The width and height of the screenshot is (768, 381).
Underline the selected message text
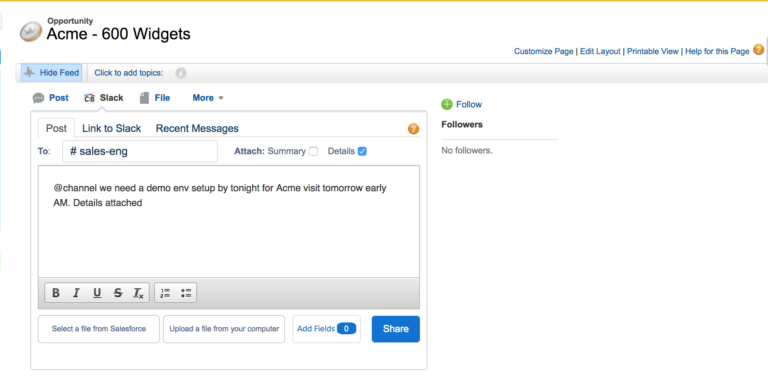[97, 293]
